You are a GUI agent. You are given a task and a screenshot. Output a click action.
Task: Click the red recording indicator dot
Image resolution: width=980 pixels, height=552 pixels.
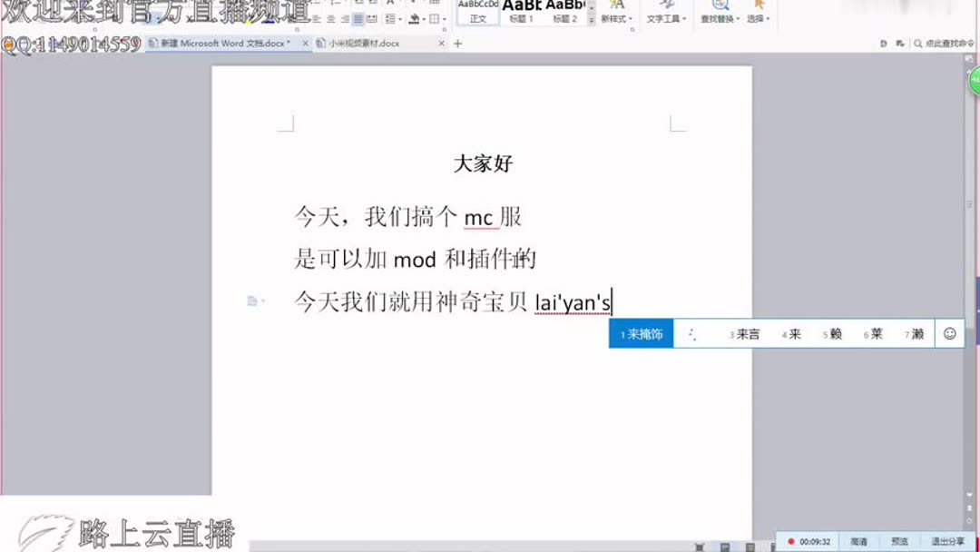[791, 540]
